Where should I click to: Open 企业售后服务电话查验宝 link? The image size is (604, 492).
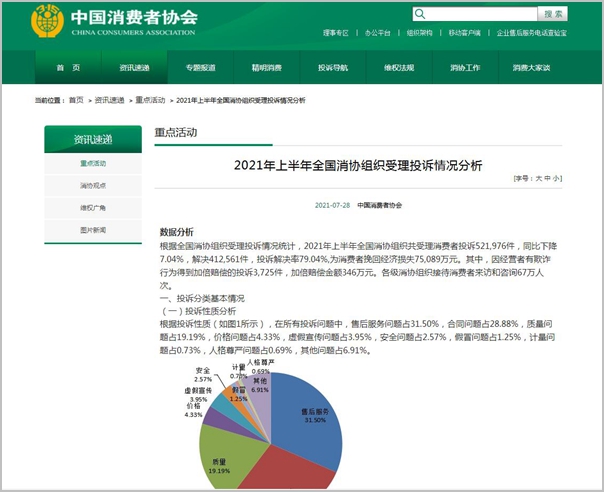(x=531, y=32)
